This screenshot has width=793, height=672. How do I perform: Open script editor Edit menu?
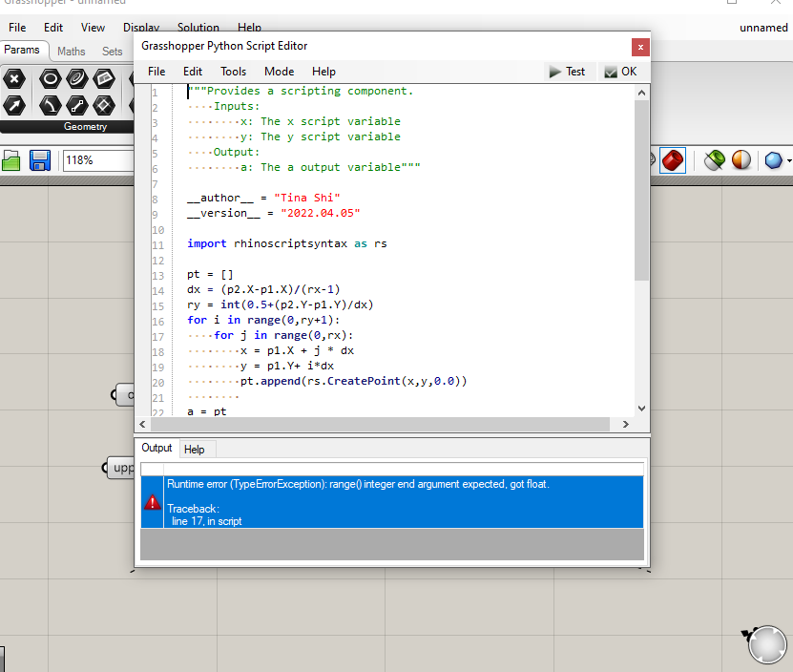point(193,72)
